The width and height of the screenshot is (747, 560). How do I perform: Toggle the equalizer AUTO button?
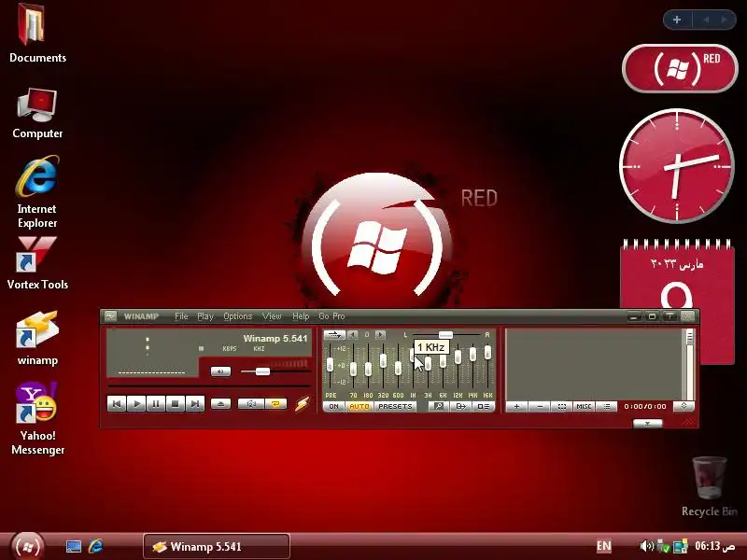(359, 407)
